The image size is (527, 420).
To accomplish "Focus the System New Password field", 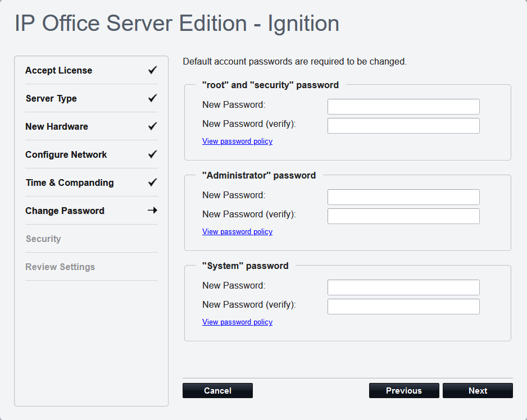I will (x=403, y=287).
